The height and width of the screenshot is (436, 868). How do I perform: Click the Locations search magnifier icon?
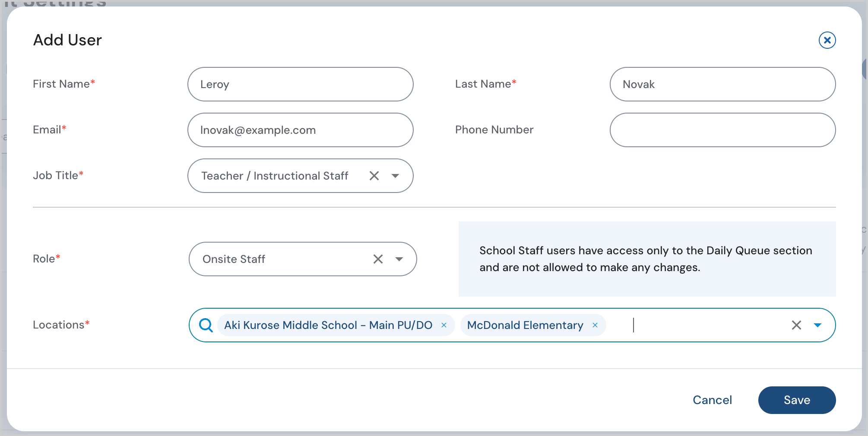point(206,325)
